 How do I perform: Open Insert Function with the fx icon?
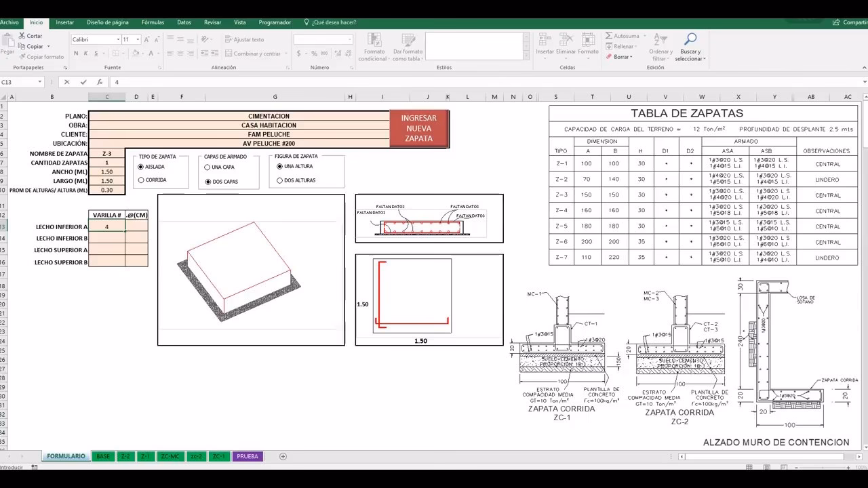(100, 82)
